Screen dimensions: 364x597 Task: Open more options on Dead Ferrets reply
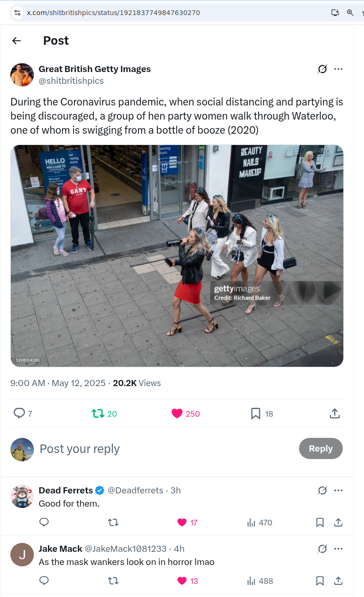338,490
